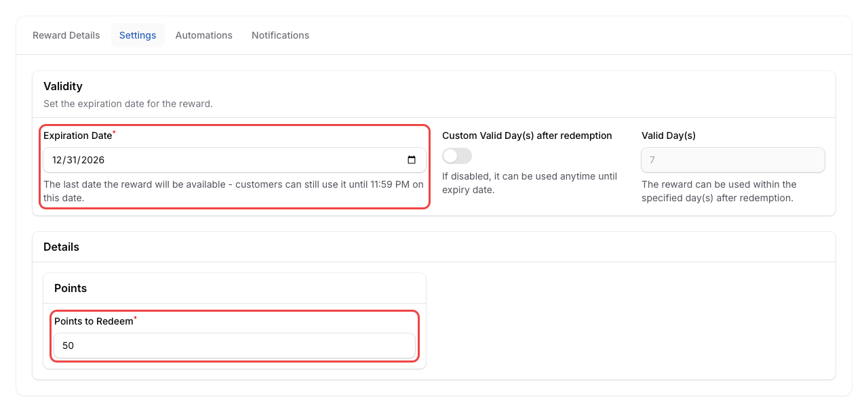Select the Points section header

pyautogui.click(x=70, y=288)
